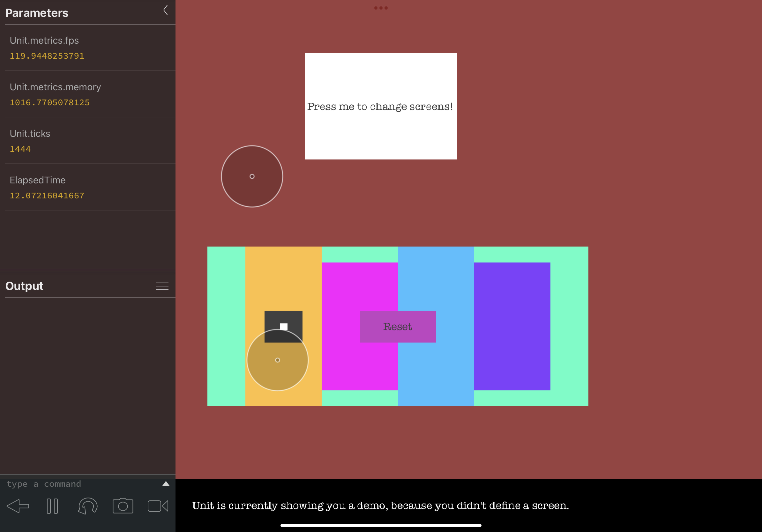Click the 'type a command' input field
This screenshot has width=762, height=532.
click(44, 484)
